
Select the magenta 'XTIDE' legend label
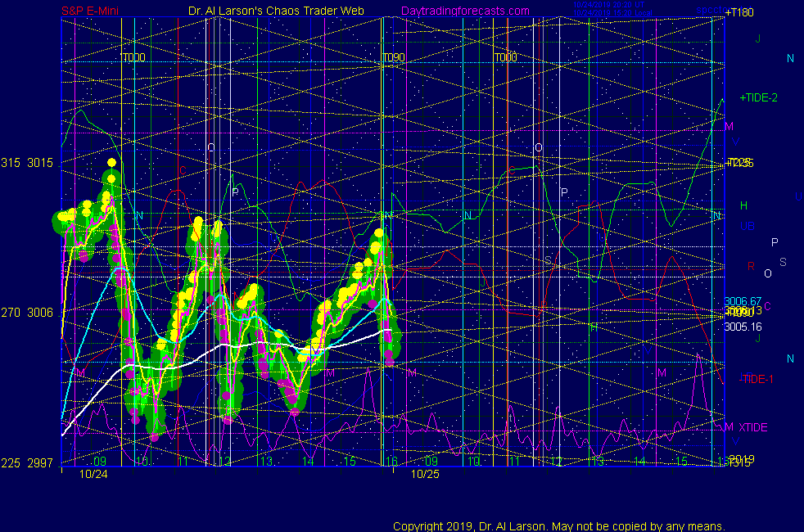point(752,427)
